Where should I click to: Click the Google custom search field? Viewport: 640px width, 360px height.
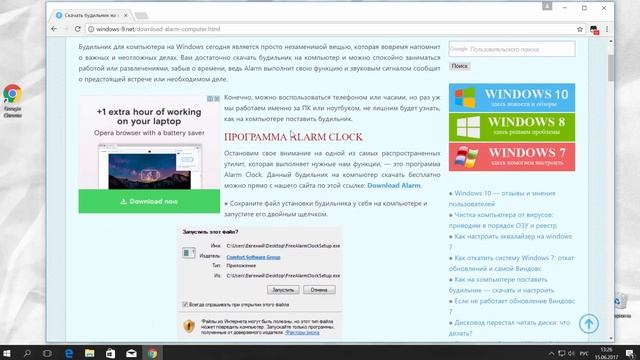coord(512,49)
